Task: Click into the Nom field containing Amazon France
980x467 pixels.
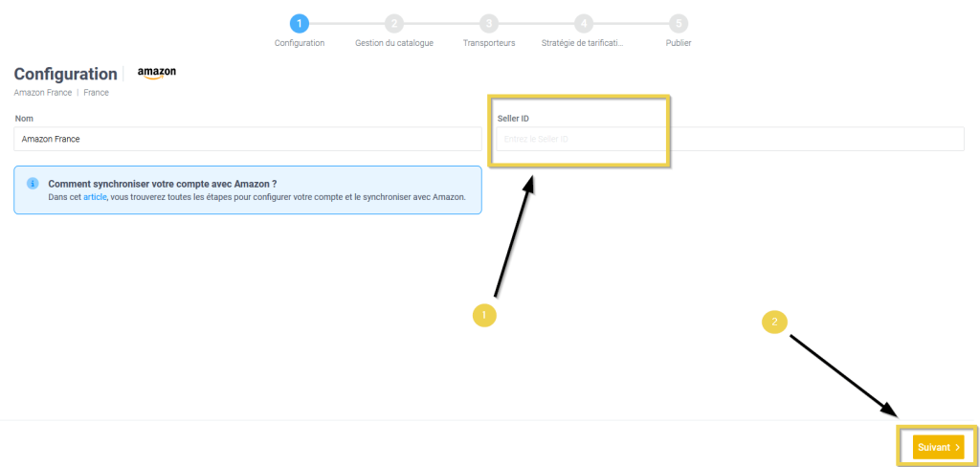Action: click(x=247, y=140)
